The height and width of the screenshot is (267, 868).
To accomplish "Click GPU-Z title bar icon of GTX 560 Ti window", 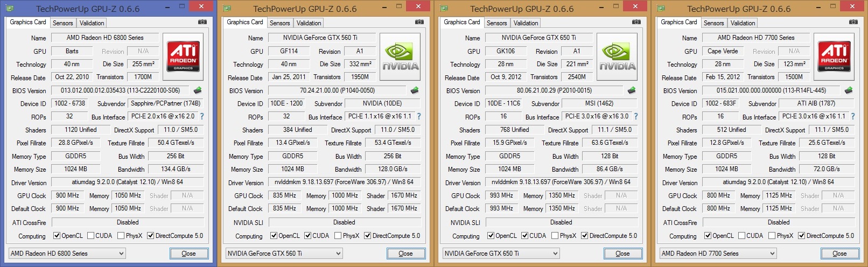I will point(227,9).
